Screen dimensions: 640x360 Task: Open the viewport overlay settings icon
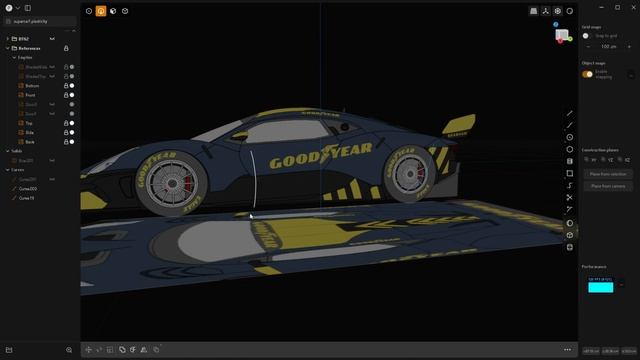tap(558, 11)
